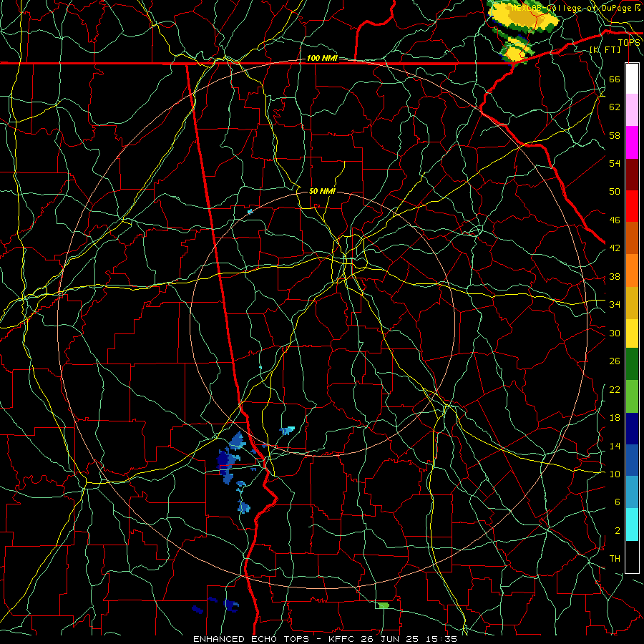The width and height of the screenshot is (644, 644).
Task: Click the TH legend label
Action: (615, 559)
